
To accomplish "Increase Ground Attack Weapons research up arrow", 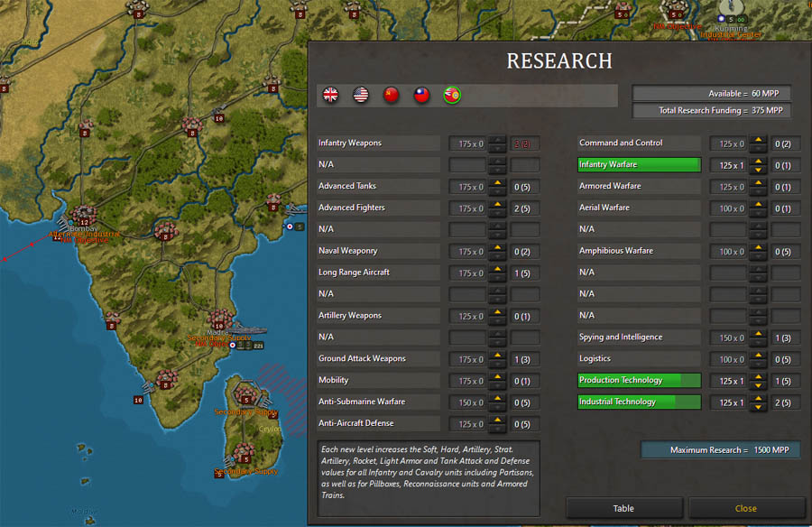I will 498,356.
